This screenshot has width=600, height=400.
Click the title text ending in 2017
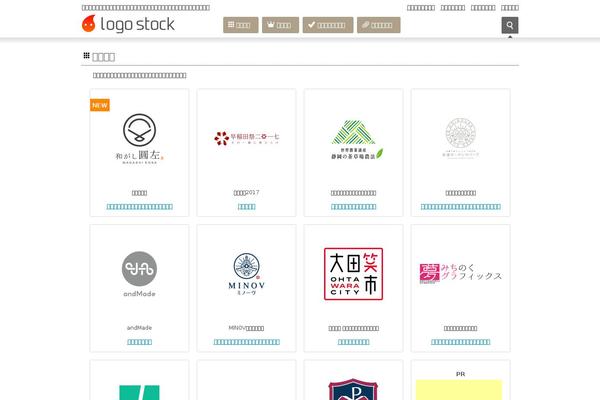point(246,193)
